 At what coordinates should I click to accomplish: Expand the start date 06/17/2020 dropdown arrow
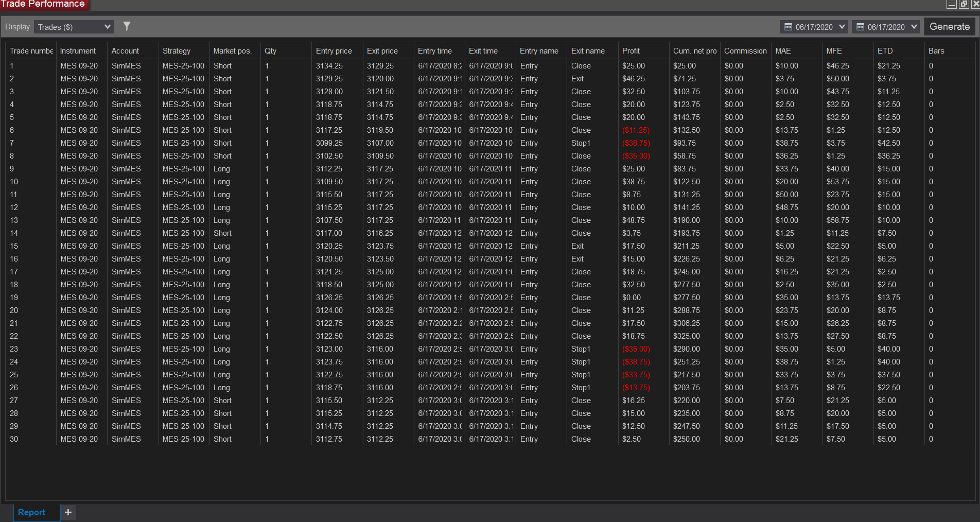point(842,27)
